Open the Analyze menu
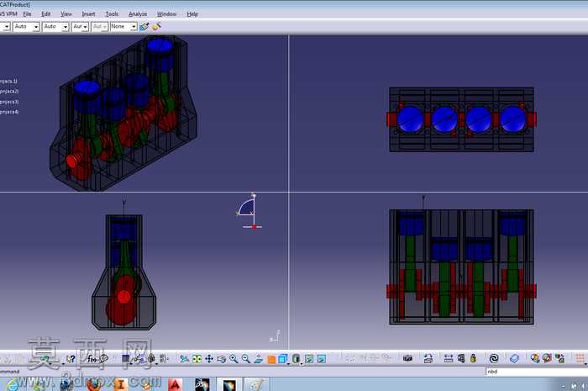The height and width of the screenshot is (391, 588). [x=138, y=14]
